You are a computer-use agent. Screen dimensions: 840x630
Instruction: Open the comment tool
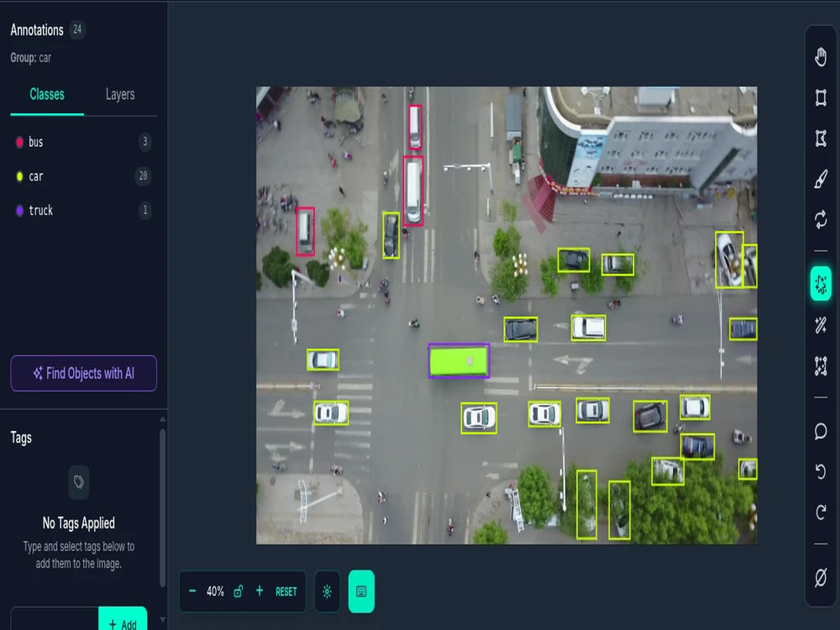pyautogui.click(x=820, y=431)
